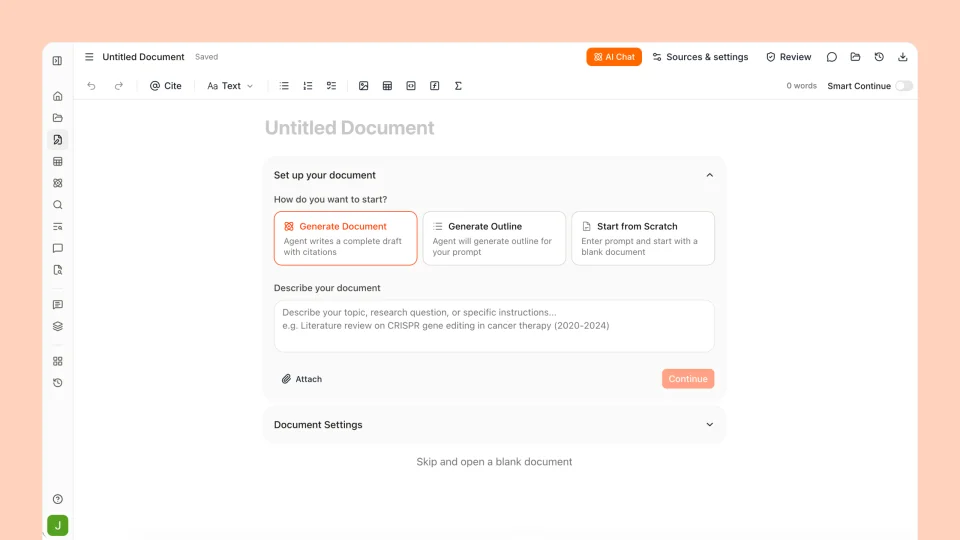960x540 pixels.
Task: Insert a checklist
Action: click(x=331, y=86)
